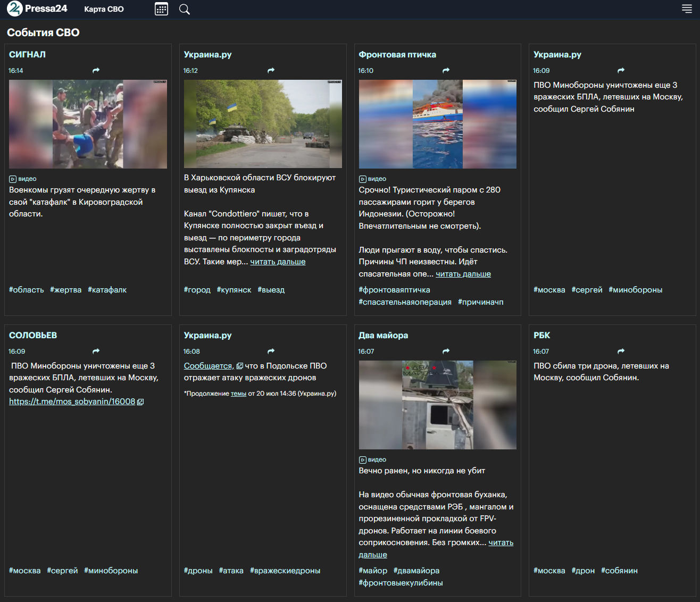The height and width of the screenshot is (602, 700).
Task: Open the Pressa24 logo home link
Action: click(37, 9)
